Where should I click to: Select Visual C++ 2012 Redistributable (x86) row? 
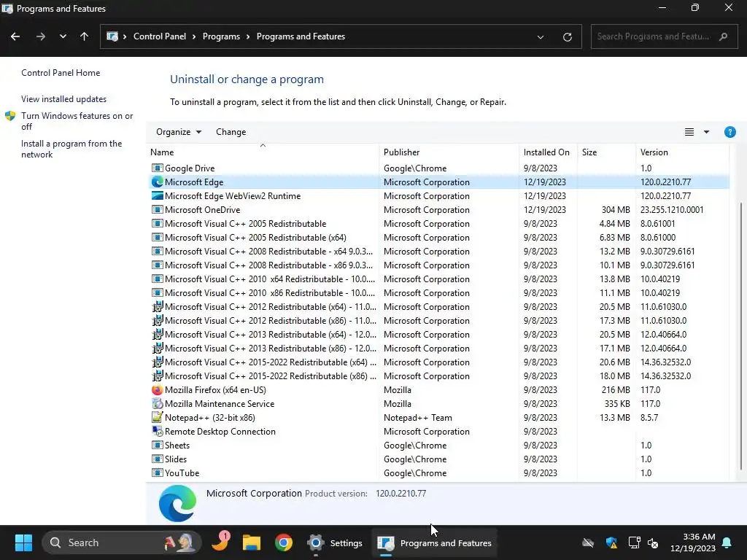tap(439, 321)
